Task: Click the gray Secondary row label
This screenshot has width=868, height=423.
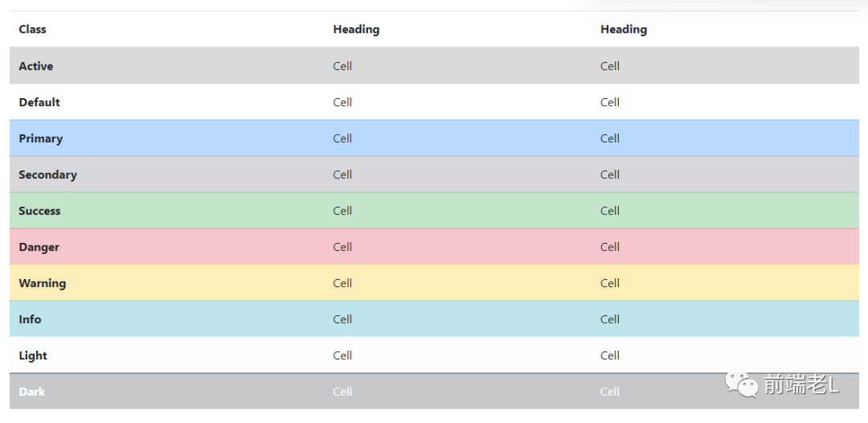Action: pyautogui.click(x=47, y=175)
